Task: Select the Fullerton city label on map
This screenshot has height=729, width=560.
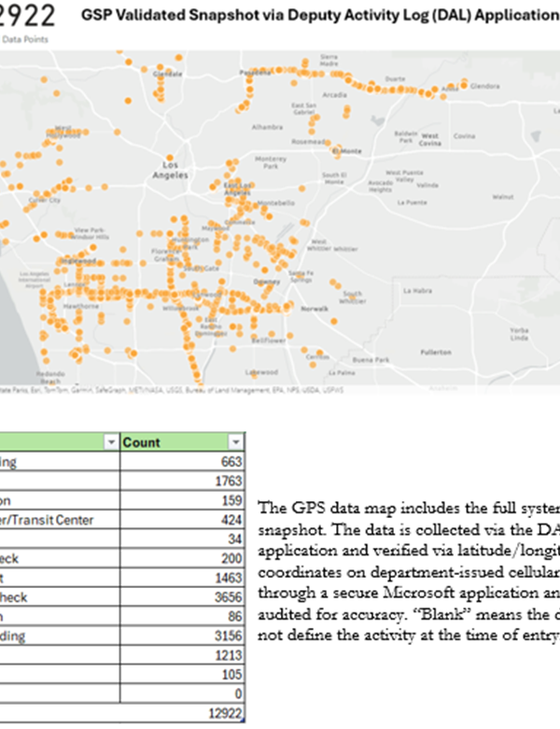Action: coord(435,353)
